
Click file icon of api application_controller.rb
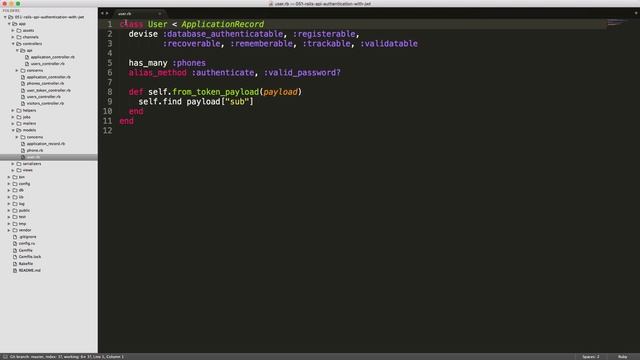pos(27,57)
